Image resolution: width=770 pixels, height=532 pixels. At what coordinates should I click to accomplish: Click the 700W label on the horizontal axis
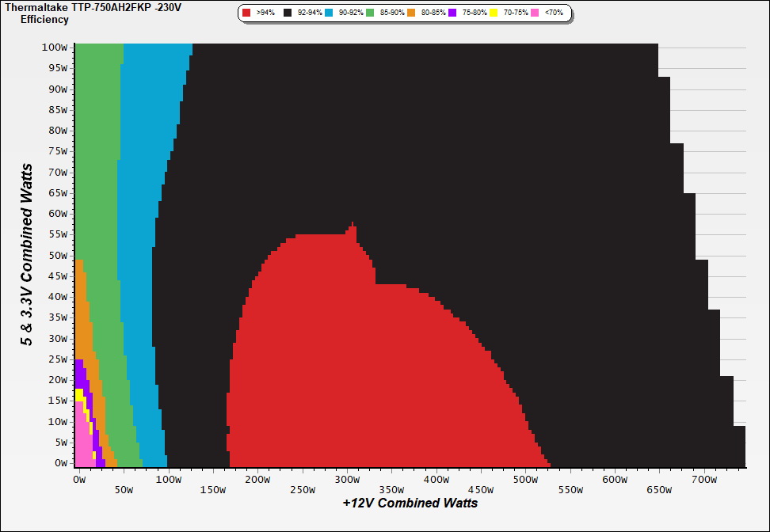click(703, 480)
